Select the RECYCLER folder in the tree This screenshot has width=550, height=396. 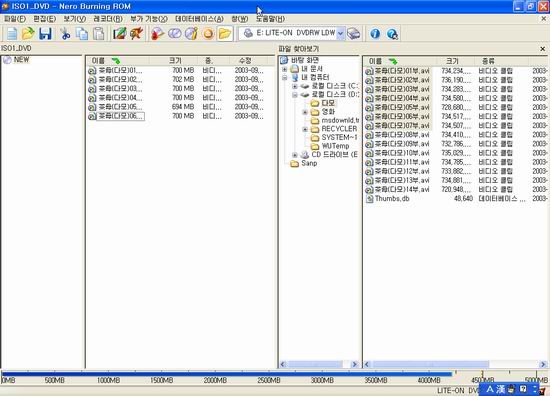click(x=339, y=129)
